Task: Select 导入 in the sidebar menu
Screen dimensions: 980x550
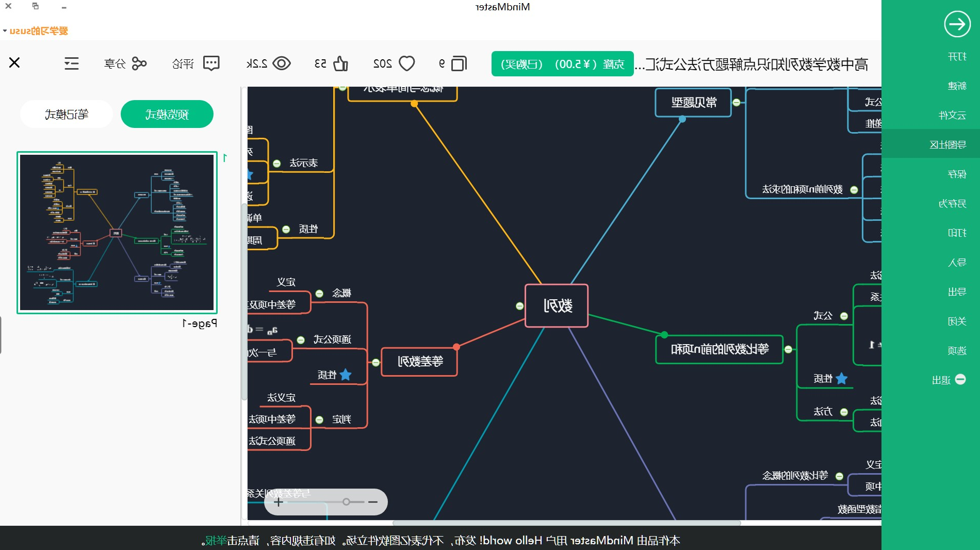Action: 957,262
